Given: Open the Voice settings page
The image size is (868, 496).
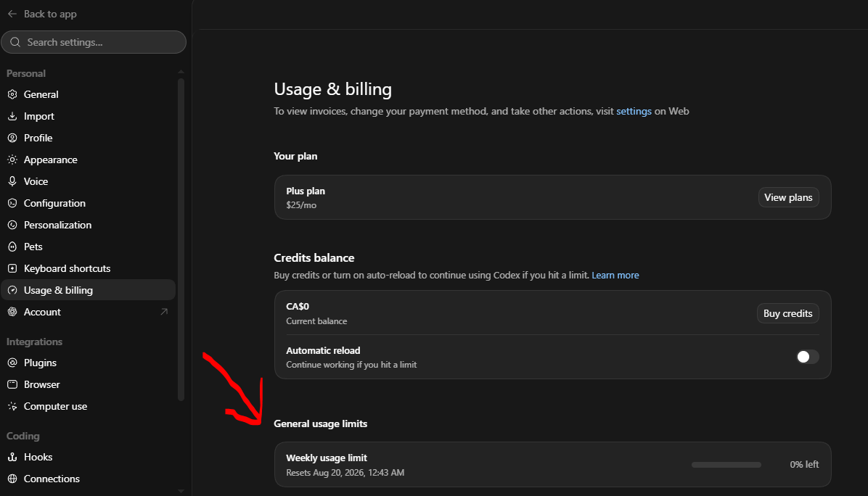Looking at the screenshot, I should click(89, 181).
